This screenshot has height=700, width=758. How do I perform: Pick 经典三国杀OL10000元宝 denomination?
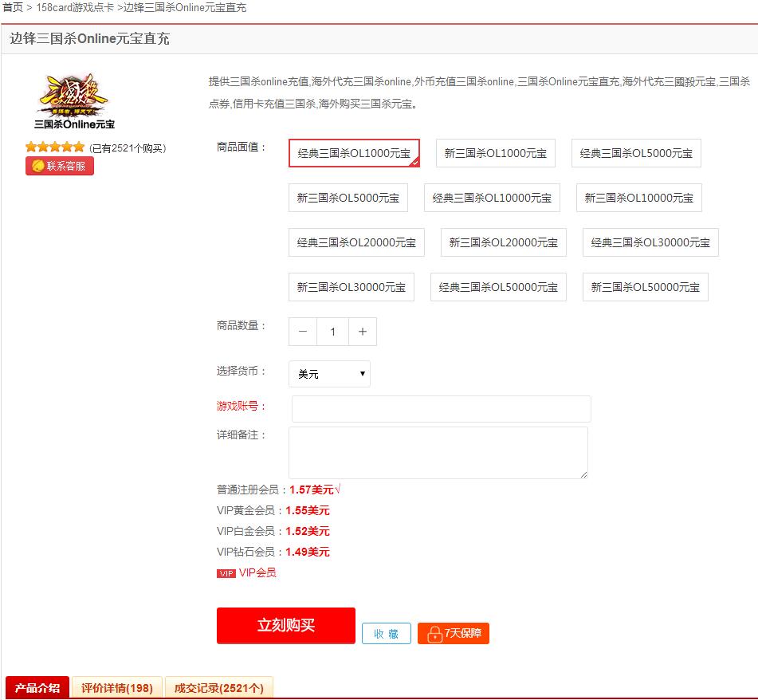click(492, 198)
